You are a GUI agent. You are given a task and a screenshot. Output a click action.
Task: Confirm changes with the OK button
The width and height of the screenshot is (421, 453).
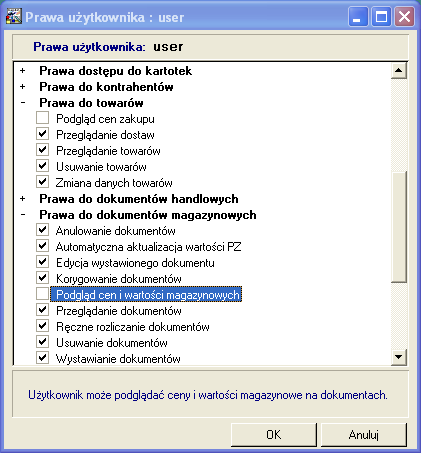(x=274, y=435)
